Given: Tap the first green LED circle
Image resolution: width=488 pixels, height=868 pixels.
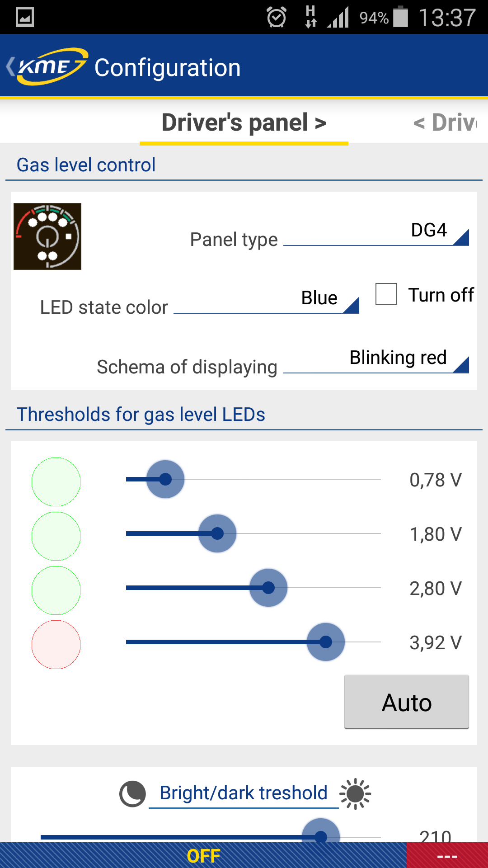Looking at the screenshot, I should click(56, 482).
